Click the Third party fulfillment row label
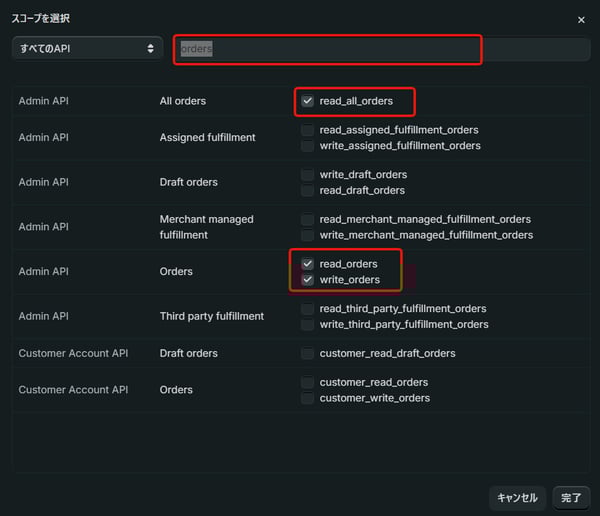The width and height of the screenshot is (600, 516). (212, 316)
